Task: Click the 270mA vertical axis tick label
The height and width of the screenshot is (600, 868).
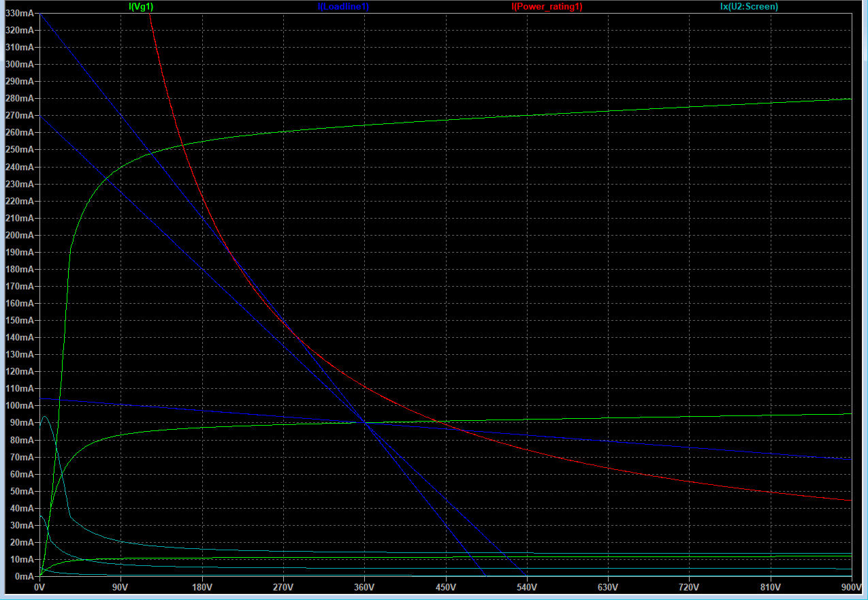Action: [x=18, y=116]
